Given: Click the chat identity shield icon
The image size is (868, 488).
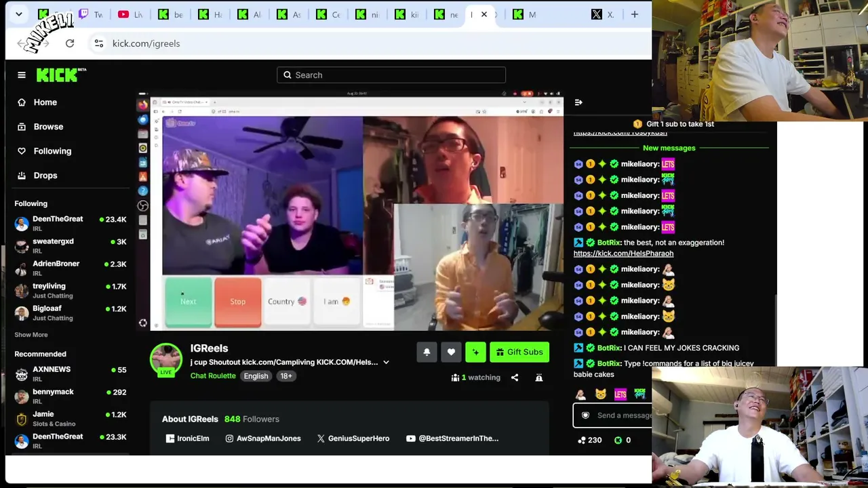Looking at the screenshot, I should [586, 415].
